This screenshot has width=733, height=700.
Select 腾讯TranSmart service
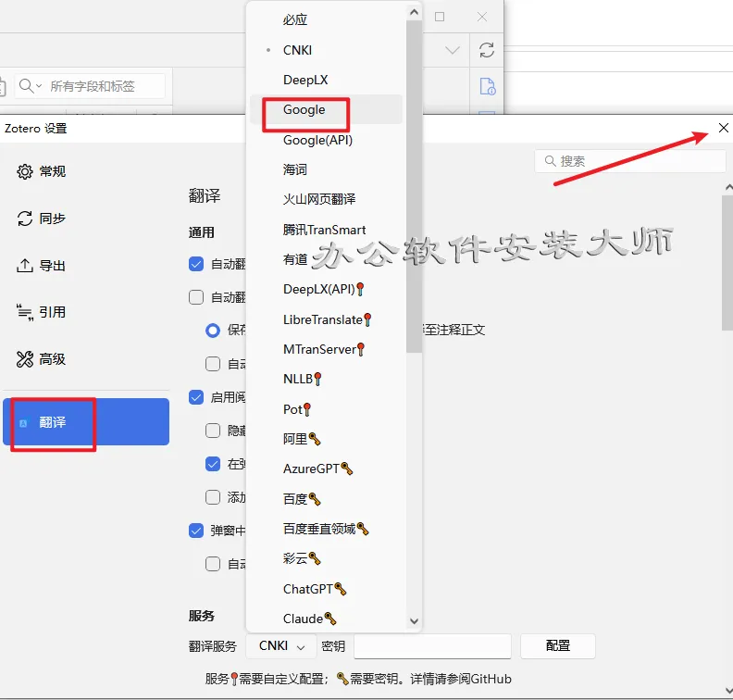(x=327, y=230)
